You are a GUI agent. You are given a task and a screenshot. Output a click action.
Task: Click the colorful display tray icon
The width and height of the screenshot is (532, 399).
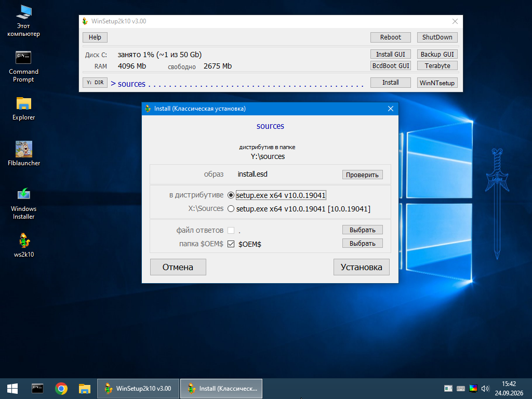point(473,389)
